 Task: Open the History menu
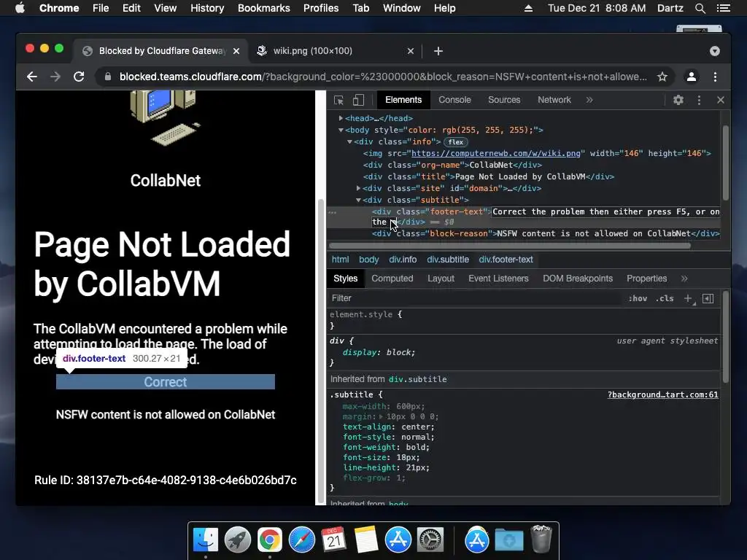pos(207,8)
